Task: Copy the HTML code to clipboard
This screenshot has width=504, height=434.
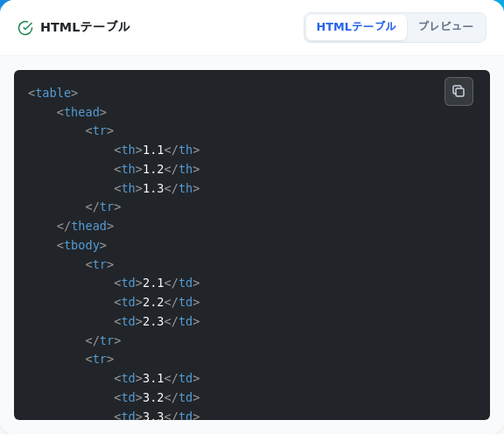Action: coord(458,91)
